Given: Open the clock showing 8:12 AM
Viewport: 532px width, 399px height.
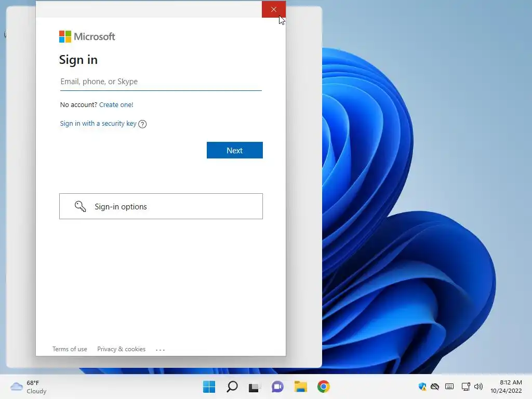Looking at the screenshot, I should [x=506, y=387].
